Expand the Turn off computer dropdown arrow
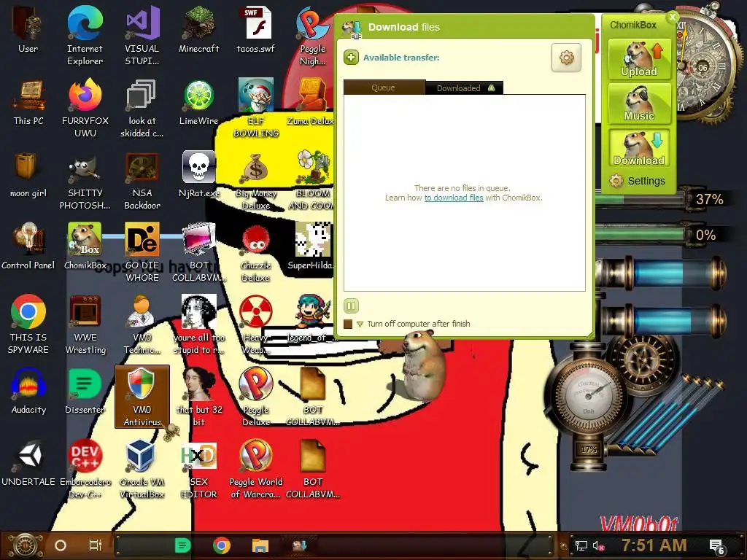 [360, 324]
